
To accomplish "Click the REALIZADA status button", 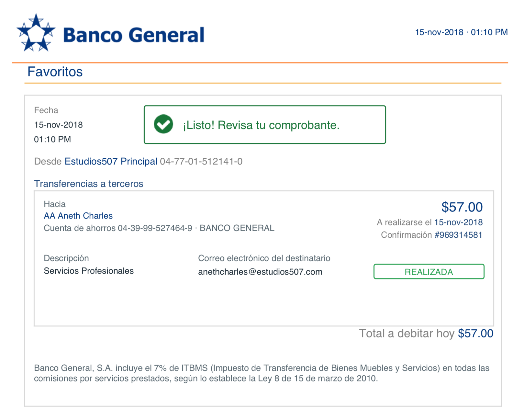I will coord(429,272).
